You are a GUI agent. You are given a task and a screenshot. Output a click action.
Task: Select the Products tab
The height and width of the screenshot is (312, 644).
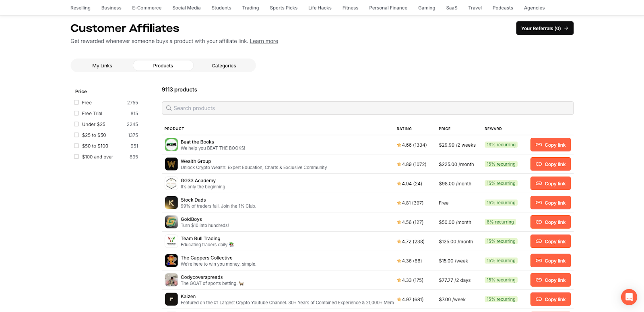click(163, 66)
